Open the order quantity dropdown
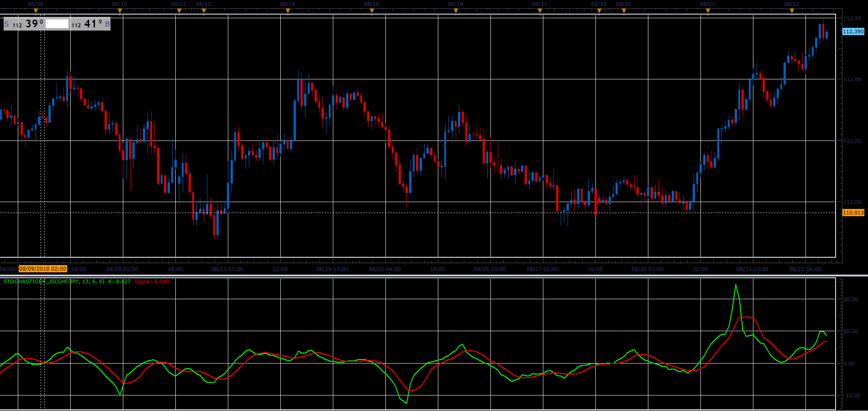 pos(66,24)
